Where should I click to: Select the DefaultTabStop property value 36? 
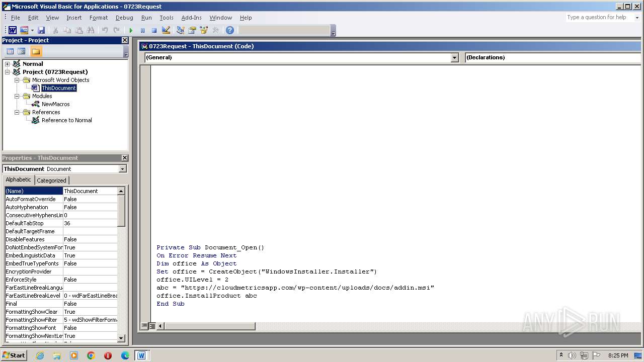[x=90, y=223]
